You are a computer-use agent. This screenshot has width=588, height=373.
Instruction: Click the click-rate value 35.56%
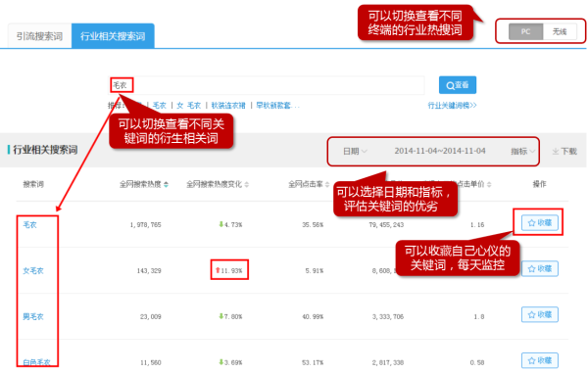click(x=313, y=225)
